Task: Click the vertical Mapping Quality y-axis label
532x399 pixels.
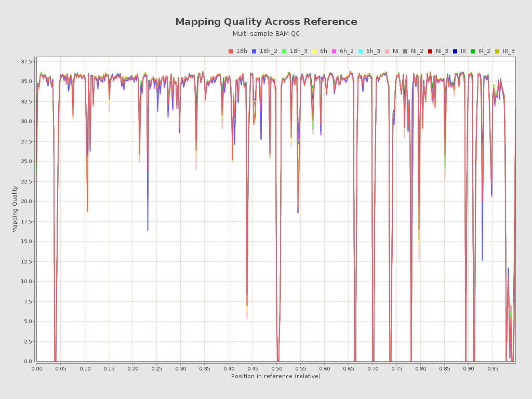Action: (x=15, y=209)
